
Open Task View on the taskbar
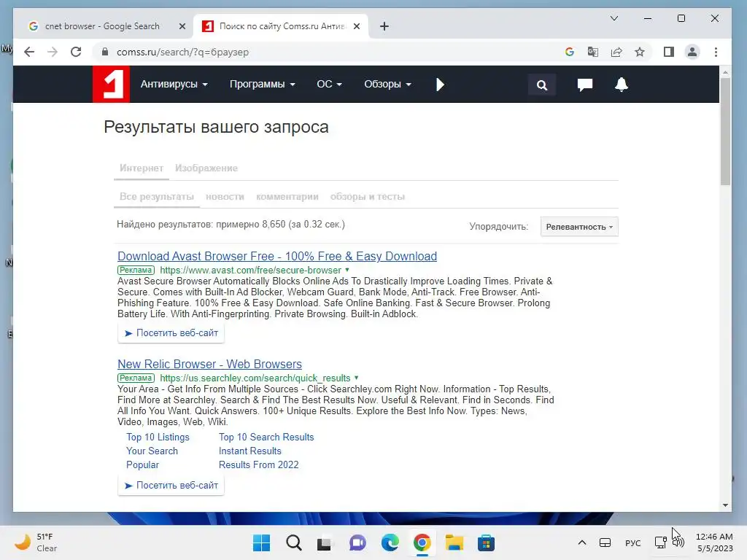coord(325,543)
